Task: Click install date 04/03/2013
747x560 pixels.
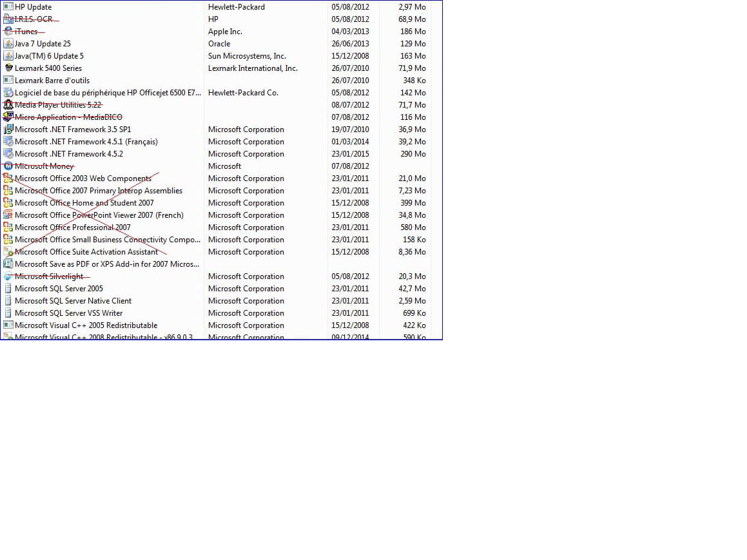Action: click(x=350, y=32)
